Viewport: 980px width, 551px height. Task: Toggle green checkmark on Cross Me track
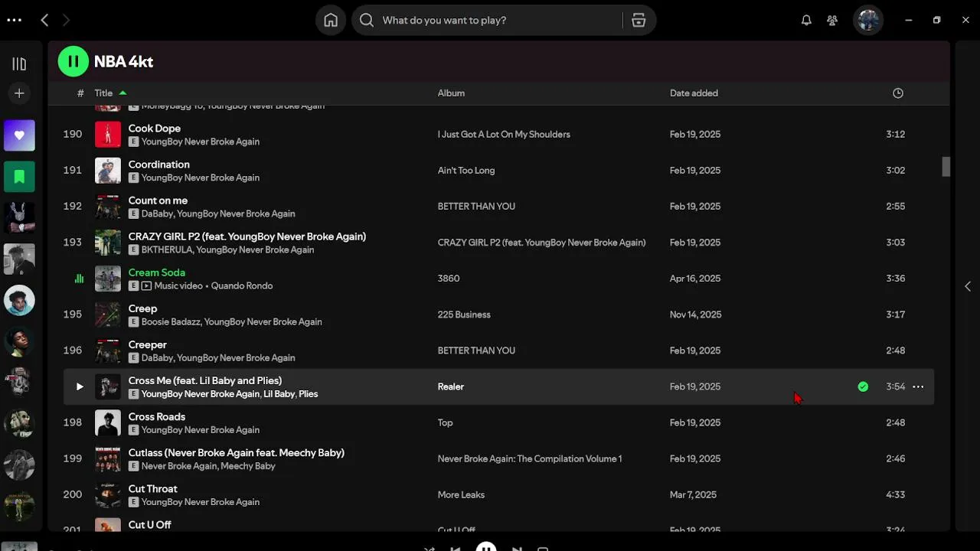click(x=863, y=387)
